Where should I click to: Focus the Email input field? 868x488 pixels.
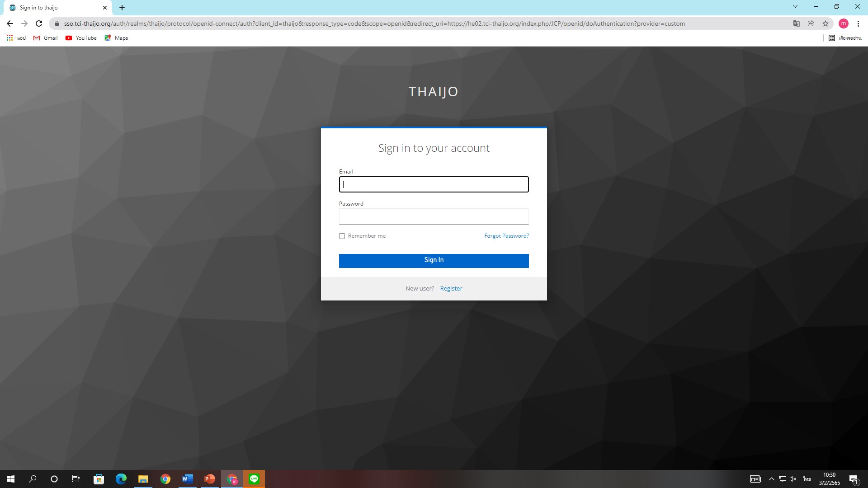(x=434, y=184)
